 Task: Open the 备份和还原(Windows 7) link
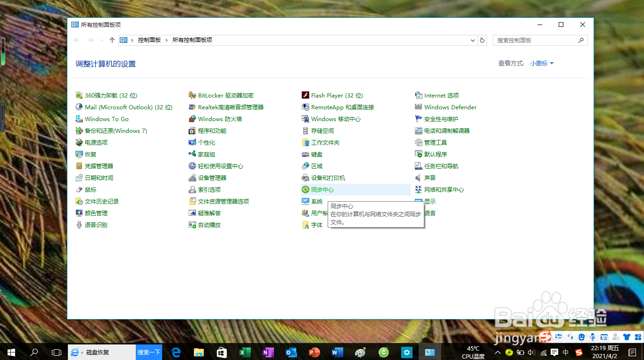pyautogui.click(x=116, y=131)
